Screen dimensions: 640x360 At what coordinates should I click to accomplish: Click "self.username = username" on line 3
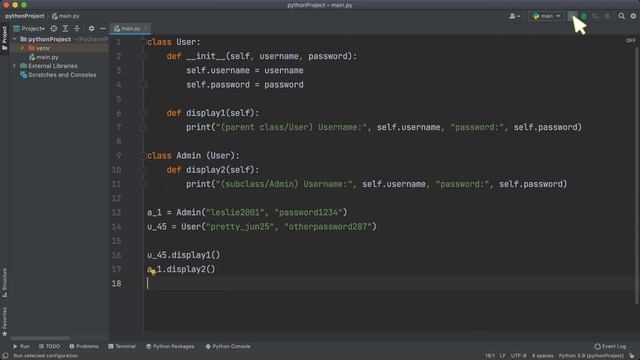[x=244, y=71]
